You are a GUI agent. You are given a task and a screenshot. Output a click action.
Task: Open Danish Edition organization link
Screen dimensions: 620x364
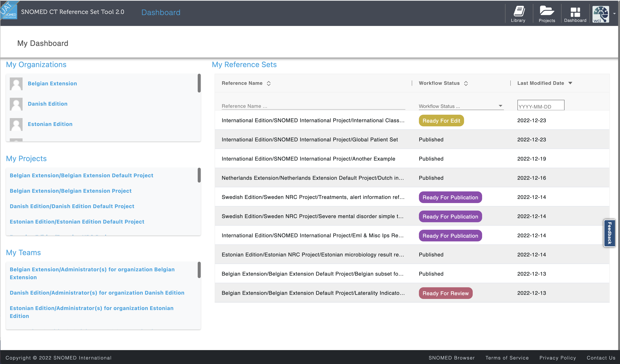(47, 104)
